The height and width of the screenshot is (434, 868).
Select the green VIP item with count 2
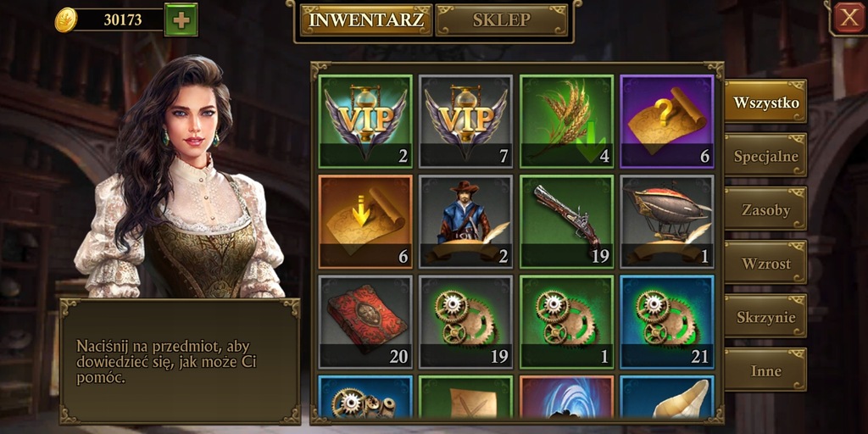(x=365, y=122)
